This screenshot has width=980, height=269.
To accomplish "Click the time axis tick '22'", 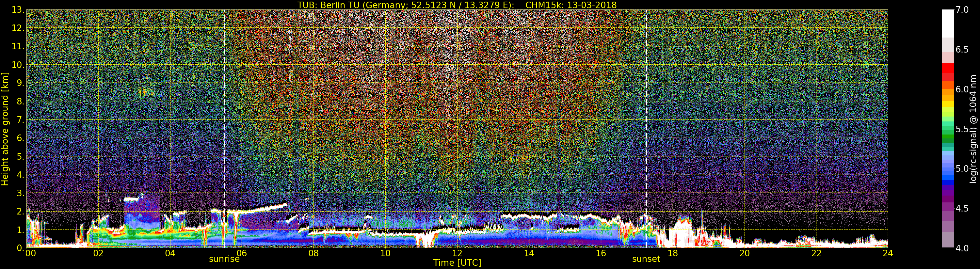I will [816, 253].
